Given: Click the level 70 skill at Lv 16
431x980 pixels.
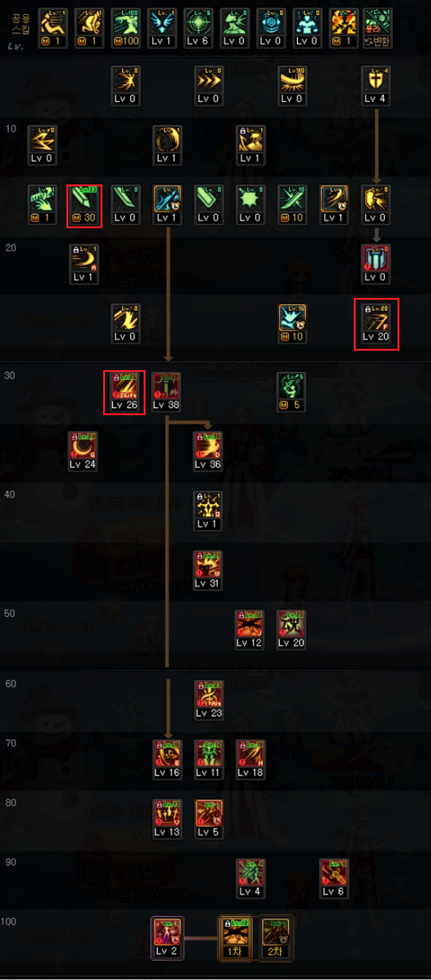Looking at the screenshot, I should (x=167, y=759).
